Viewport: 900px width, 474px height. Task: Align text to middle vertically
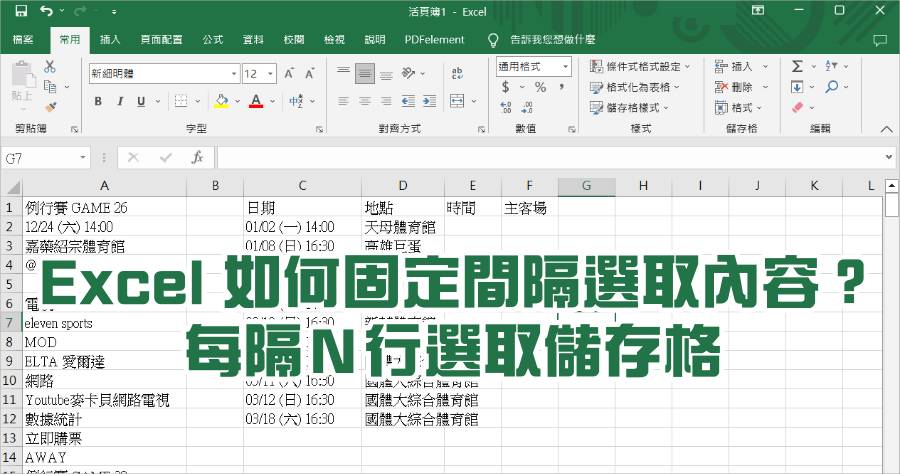tap(364, 73)
